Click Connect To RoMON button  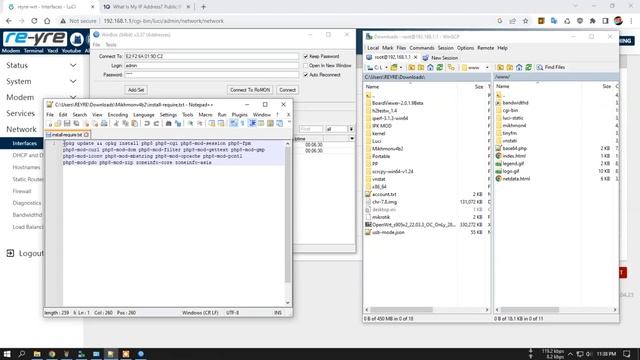(x=250, y=90)
